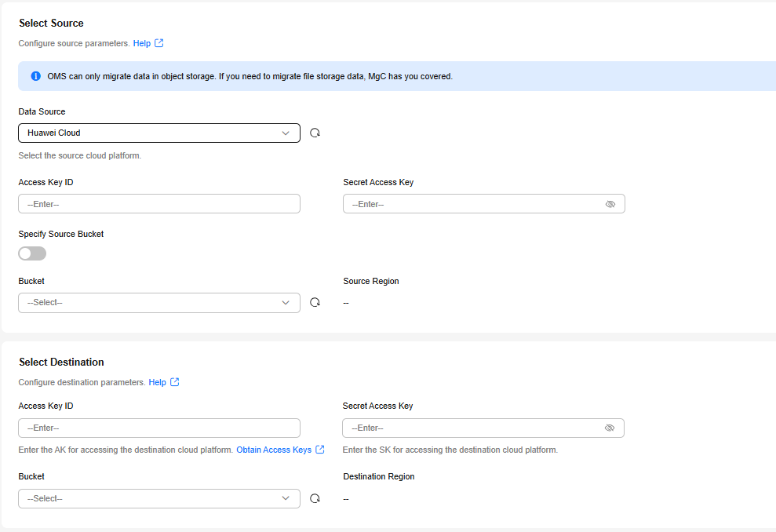Open Help link under Select Source

[x=141, y=44]
